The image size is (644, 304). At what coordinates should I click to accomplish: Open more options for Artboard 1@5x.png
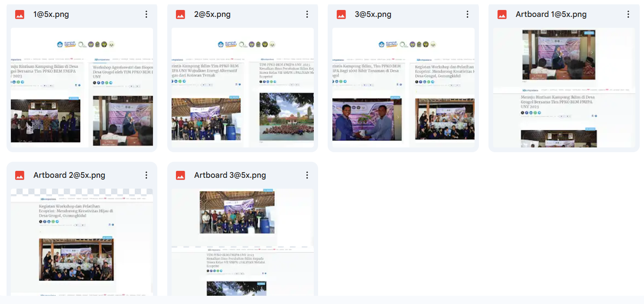pos(628,14)
